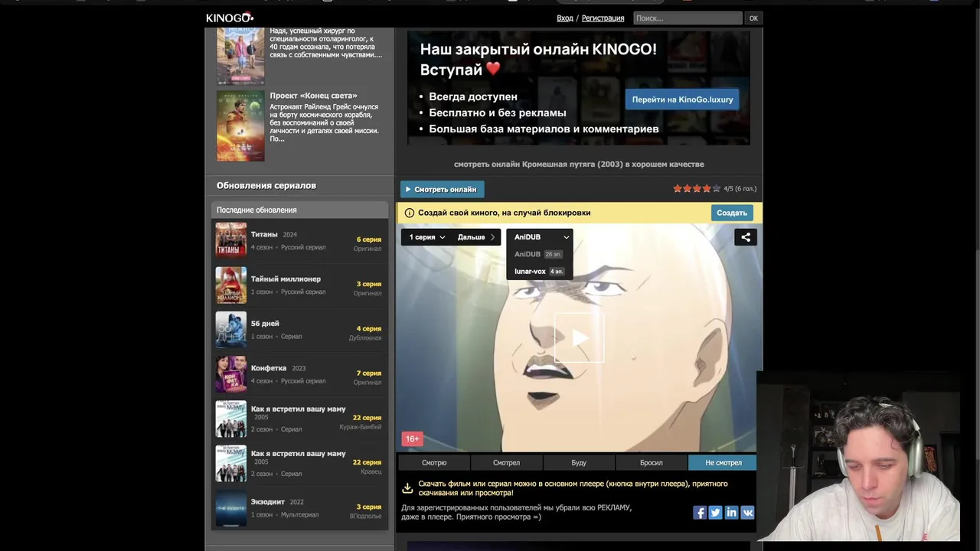Image resolution: width=980 pixels, height=551 pixels.
Task: Share via the VK icon
Action: tap(747, 513)
